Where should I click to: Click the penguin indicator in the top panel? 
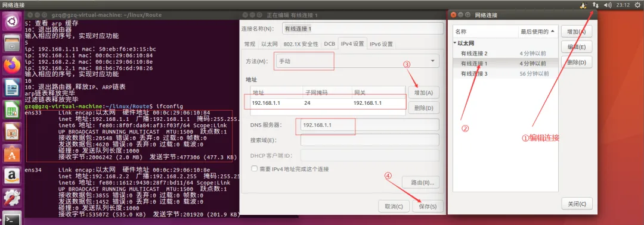(x=583, y=5)
